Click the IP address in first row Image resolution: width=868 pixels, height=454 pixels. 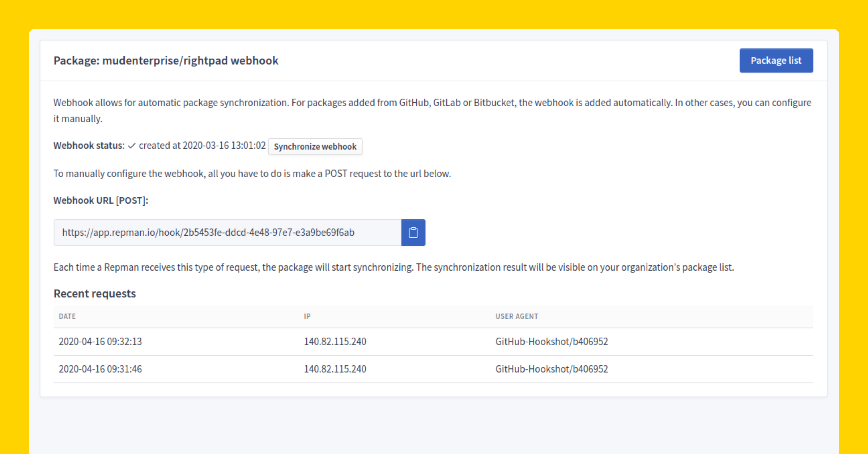(335, 342)
